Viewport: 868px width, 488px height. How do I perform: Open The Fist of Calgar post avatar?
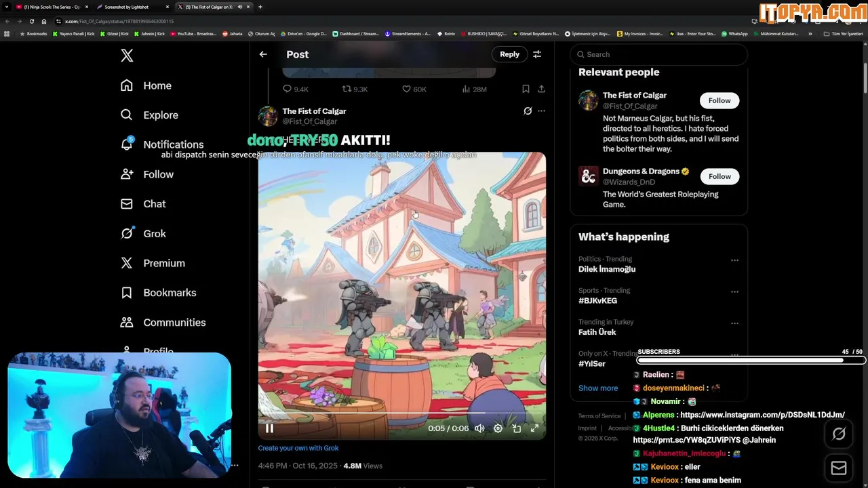click(268, 116)
